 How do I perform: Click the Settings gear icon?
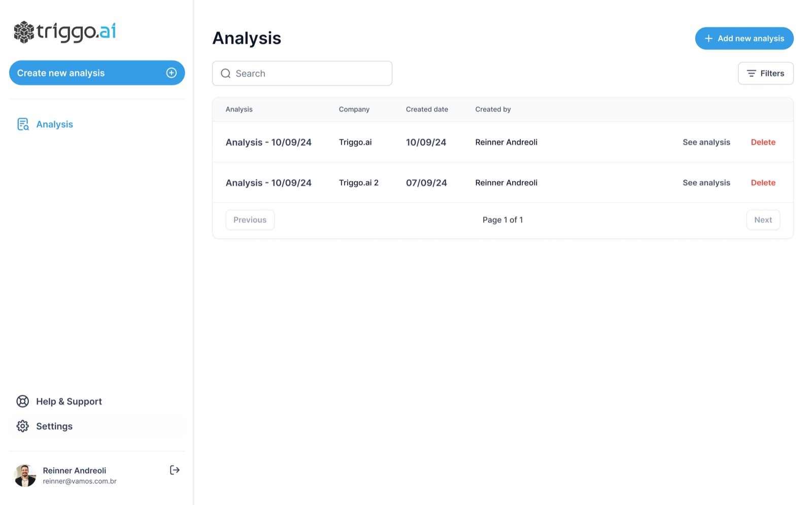[x=23, y=426]
